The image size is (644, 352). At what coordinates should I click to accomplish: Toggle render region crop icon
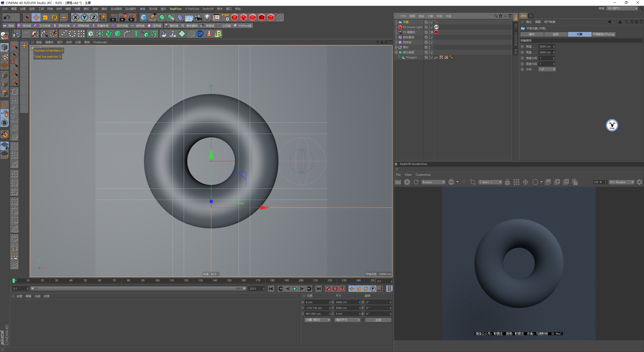473,182
